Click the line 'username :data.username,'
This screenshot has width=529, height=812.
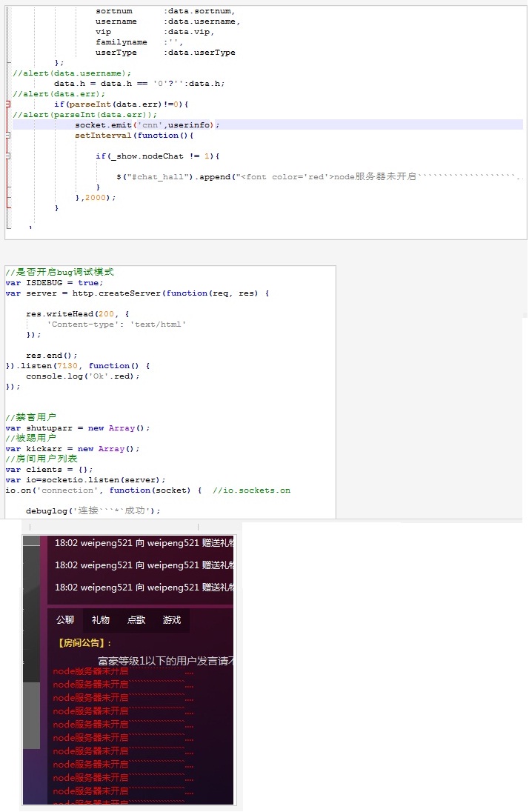168,21
